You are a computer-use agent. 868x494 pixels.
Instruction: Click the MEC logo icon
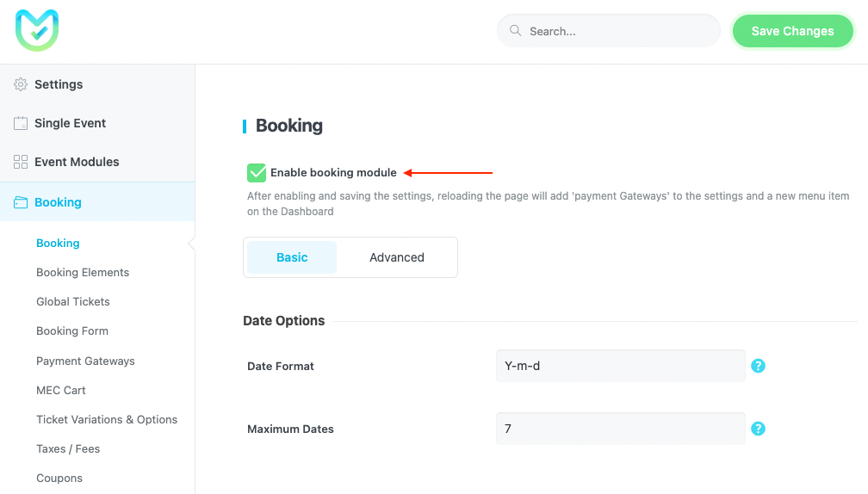point(37,30)
